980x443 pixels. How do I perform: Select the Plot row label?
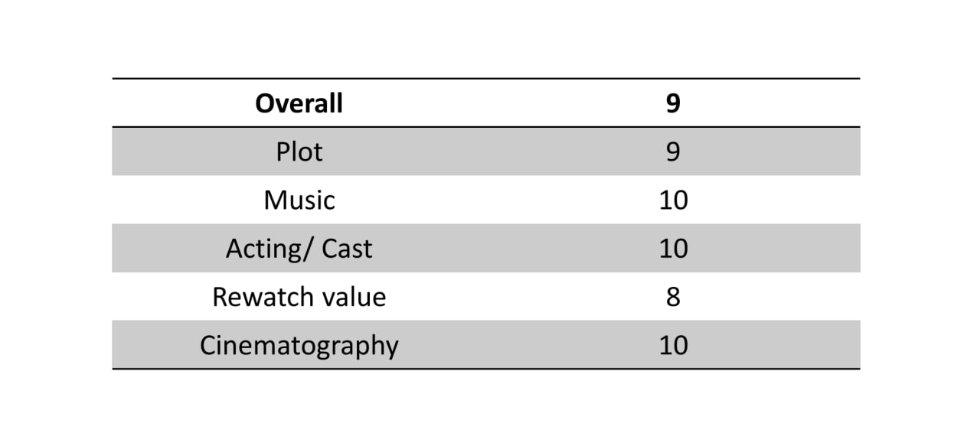pyautogui.click(x=299, y=151)
